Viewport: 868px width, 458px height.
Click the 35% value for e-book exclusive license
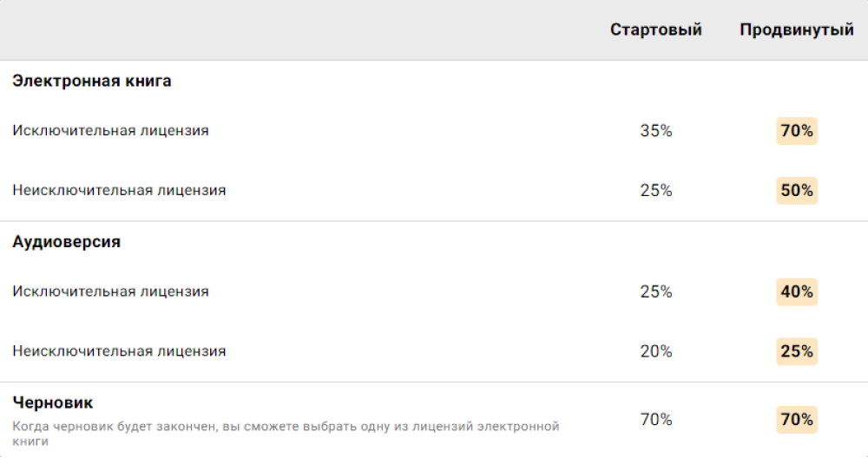(656, 131)
